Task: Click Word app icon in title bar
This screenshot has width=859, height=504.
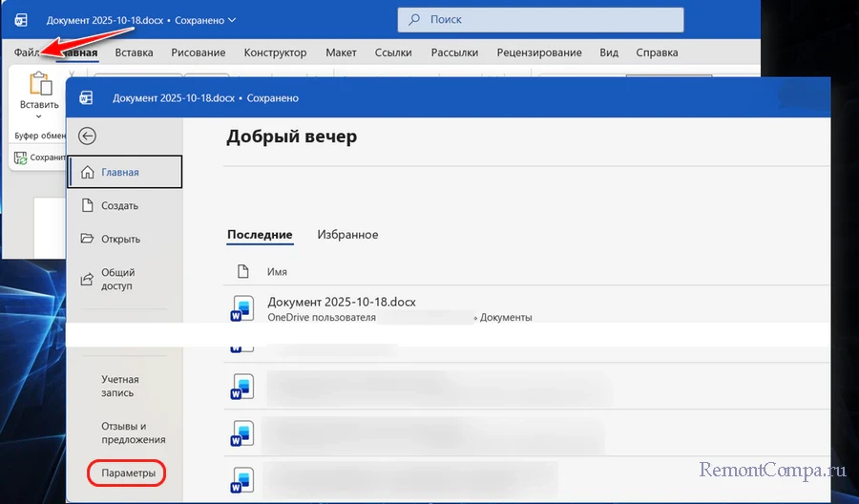Action: tap(21, 19)
